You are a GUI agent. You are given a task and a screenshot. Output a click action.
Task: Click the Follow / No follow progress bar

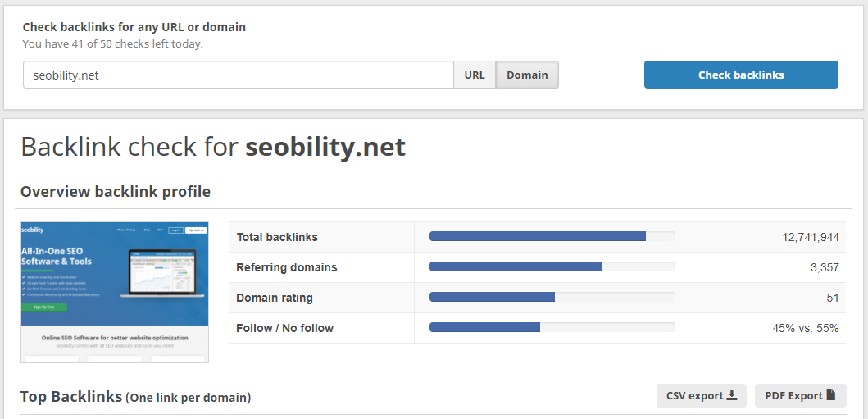[552, 327]
